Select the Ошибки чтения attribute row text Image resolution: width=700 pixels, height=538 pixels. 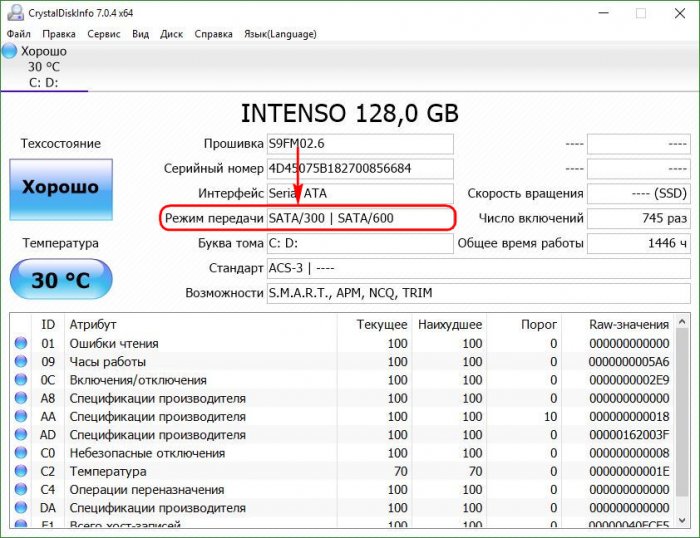(114, 343)
